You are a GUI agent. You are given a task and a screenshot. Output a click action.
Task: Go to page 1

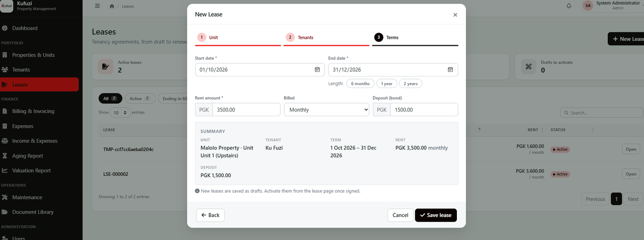click(616, 199)
